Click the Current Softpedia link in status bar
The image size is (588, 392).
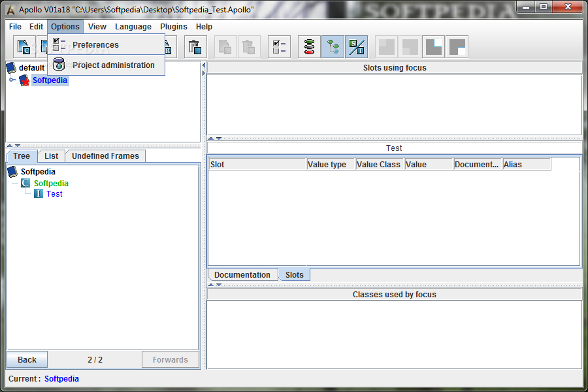click(61, 379)
